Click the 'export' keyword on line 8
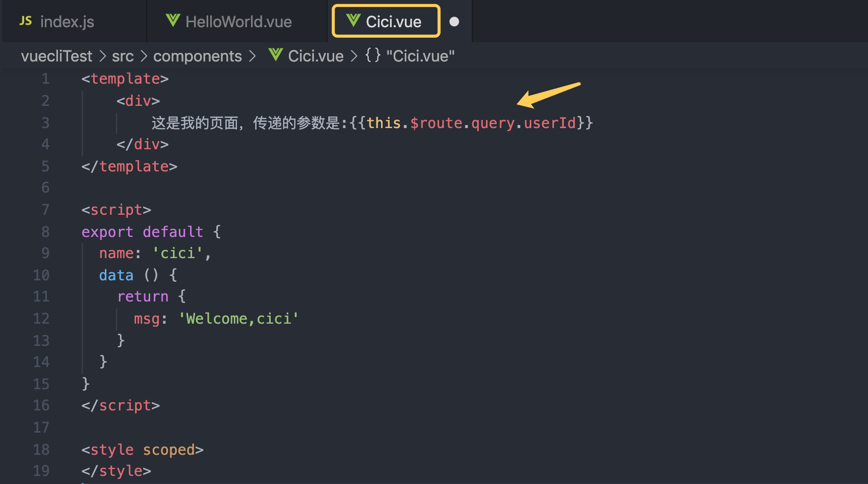 click(x=107, y=232)
